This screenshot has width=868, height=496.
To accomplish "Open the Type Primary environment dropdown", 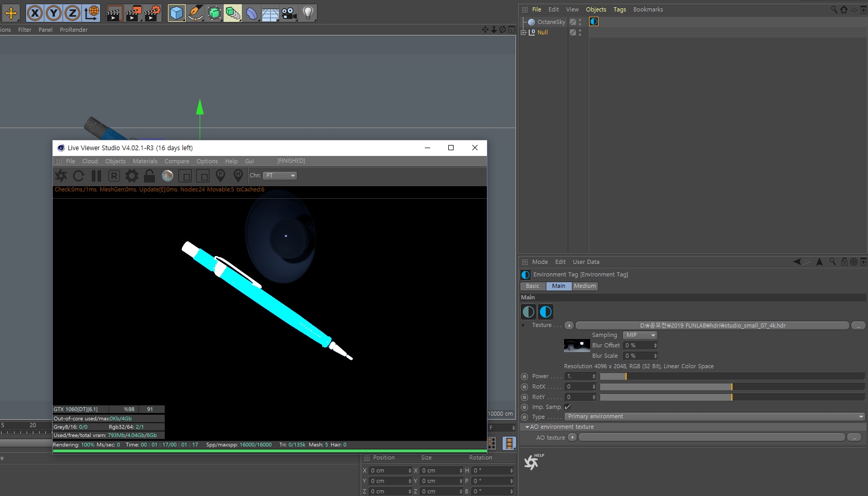I will click(715, 416).
